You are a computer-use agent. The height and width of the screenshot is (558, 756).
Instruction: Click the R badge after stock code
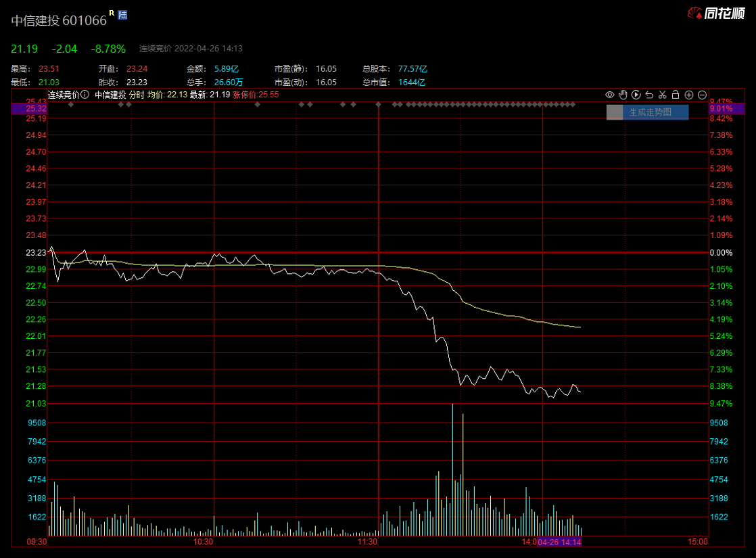coord(112,13)
